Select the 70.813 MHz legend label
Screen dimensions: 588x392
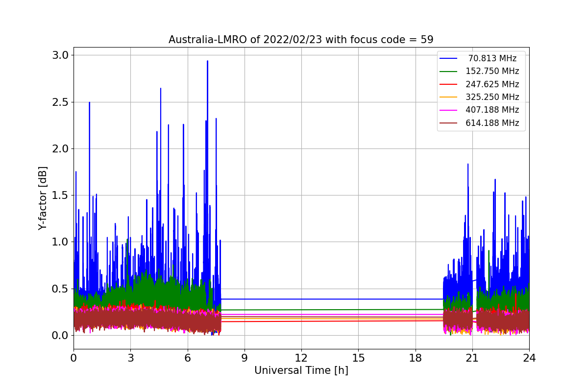point(492,58)
